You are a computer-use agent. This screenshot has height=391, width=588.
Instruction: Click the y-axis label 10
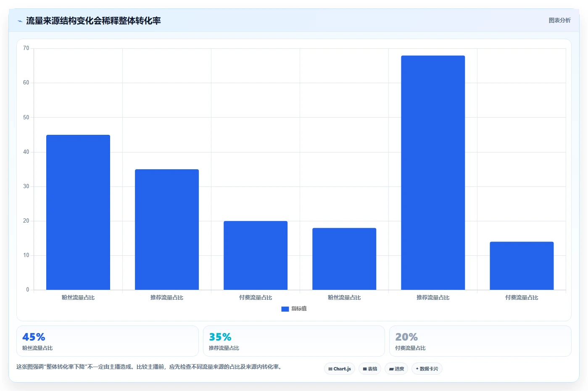coord(26,255)
